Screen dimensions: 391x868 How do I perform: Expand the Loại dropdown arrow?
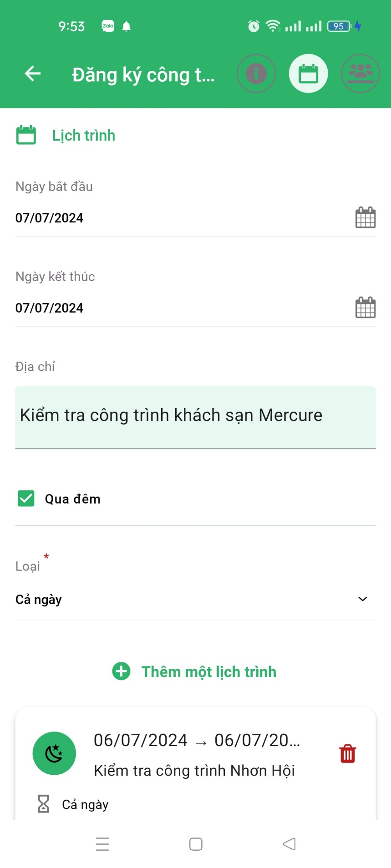click(x=362, y=599)
